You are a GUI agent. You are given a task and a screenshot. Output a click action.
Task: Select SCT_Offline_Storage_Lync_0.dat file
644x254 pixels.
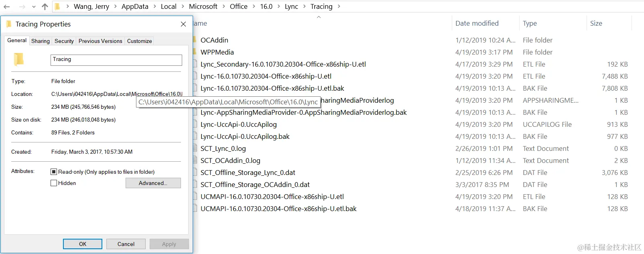tap(248, 173)
